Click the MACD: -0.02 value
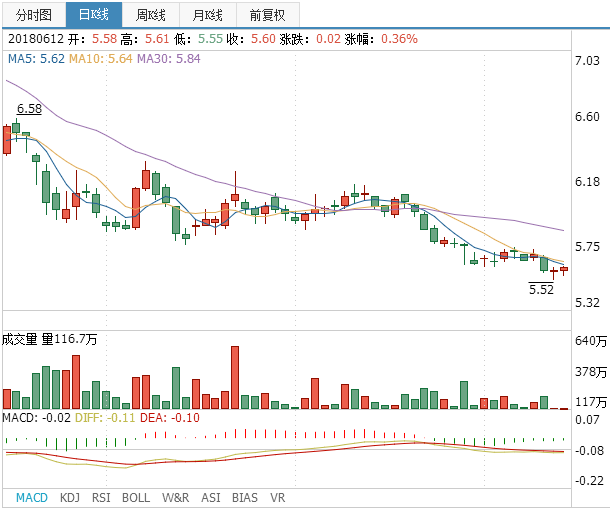The height and width of the screenshot is (510, 610). pos(37,418)
